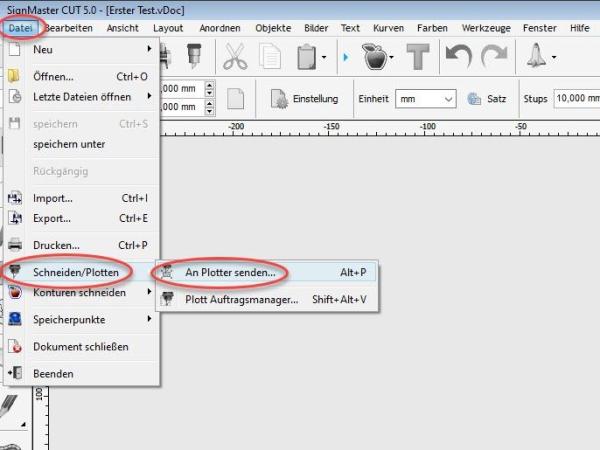This screenshot has height=450, width=600.
Task: Open the clipboard paste dropdown arrow
Action: tap(325, 58)
